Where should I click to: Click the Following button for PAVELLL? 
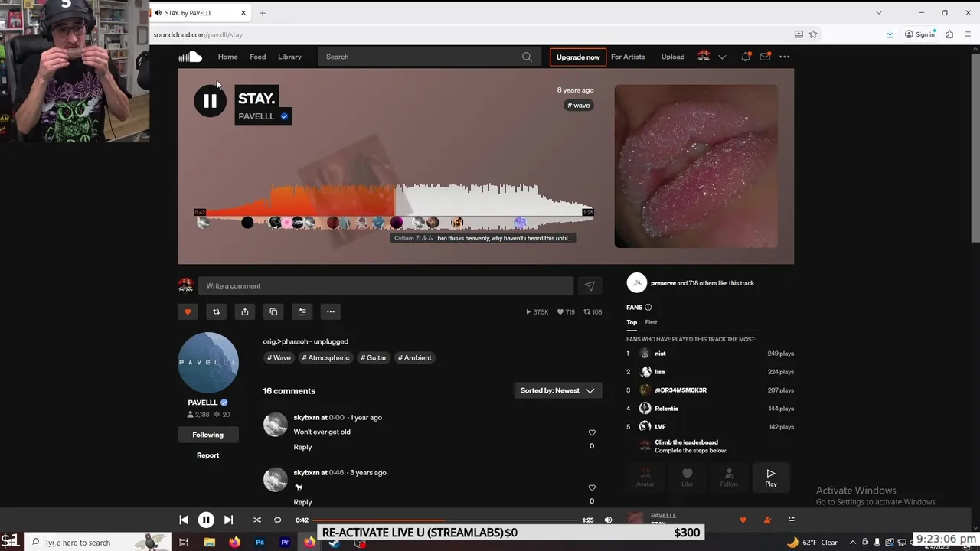[207, 435]
